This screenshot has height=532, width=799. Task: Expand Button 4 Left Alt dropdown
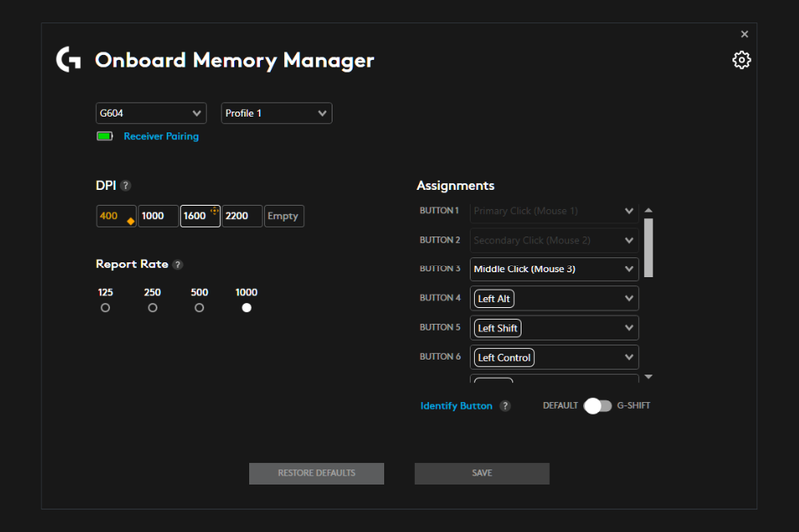[x=554, y=298]
